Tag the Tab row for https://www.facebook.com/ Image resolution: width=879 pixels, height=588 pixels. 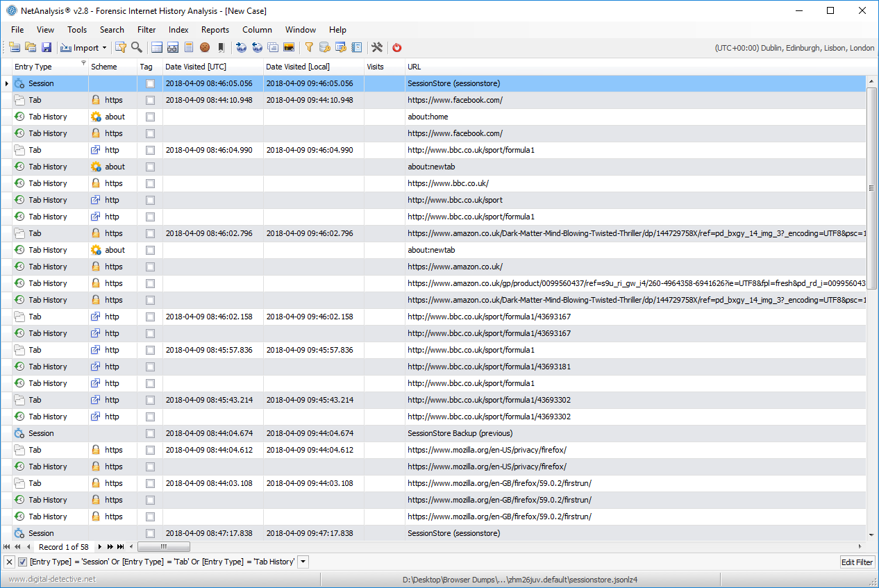coord(150,100)
